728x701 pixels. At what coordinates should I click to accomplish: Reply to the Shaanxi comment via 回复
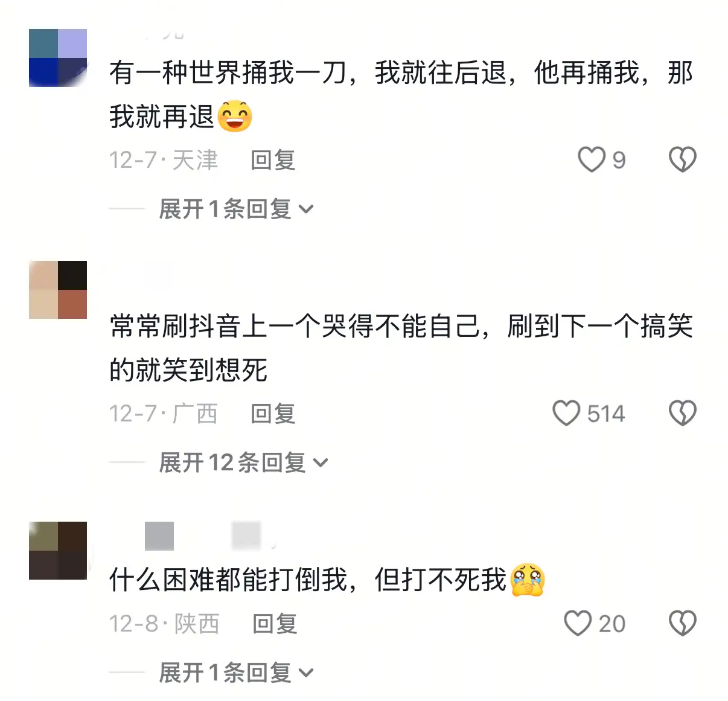(275, 624)
